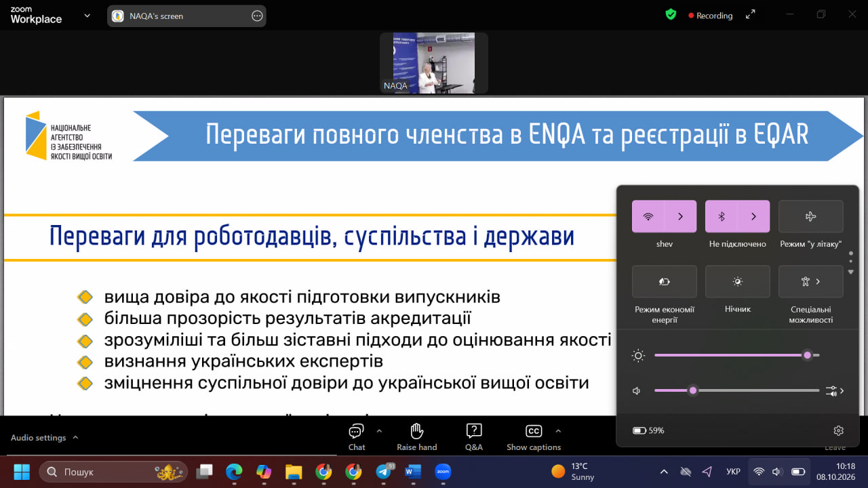Switch the УКР keyboard language
This screenshot has width=868, height=488.
733,471
